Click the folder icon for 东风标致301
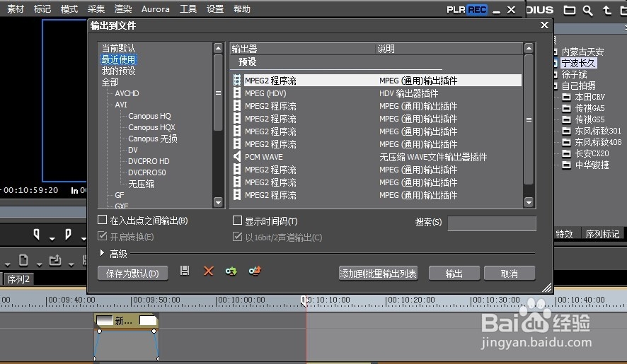This screenshot has width=627, height=364. (566, 131)
